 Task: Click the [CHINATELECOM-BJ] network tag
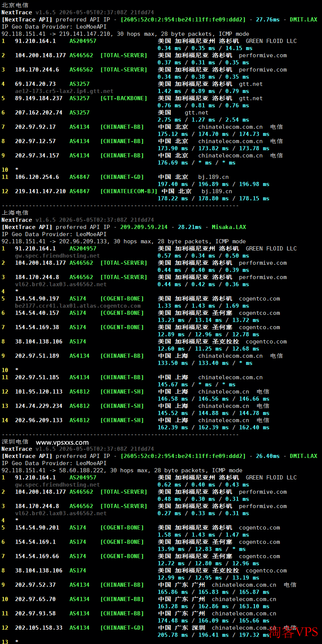click(x=129, y=191)
